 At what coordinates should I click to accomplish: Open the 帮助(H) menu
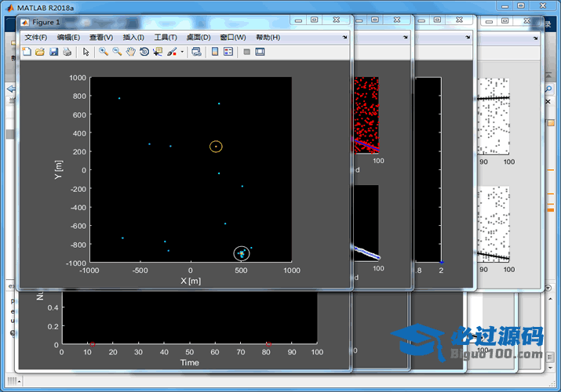[x=268, y=37]
